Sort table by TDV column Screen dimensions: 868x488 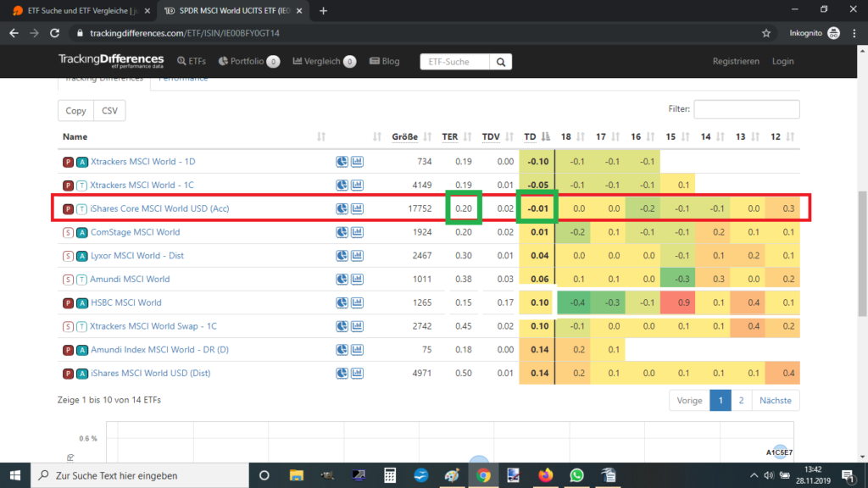(497, 136)
